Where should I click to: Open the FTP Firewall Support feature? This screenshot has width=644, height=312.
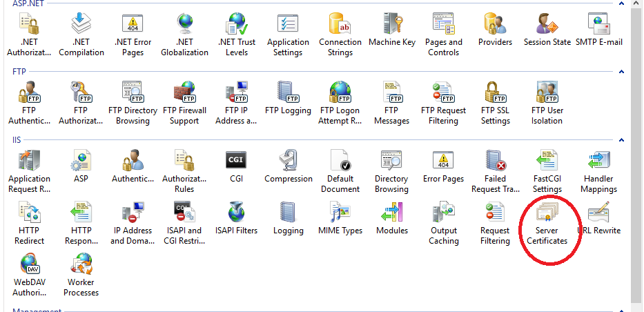(x=184, y=93)
